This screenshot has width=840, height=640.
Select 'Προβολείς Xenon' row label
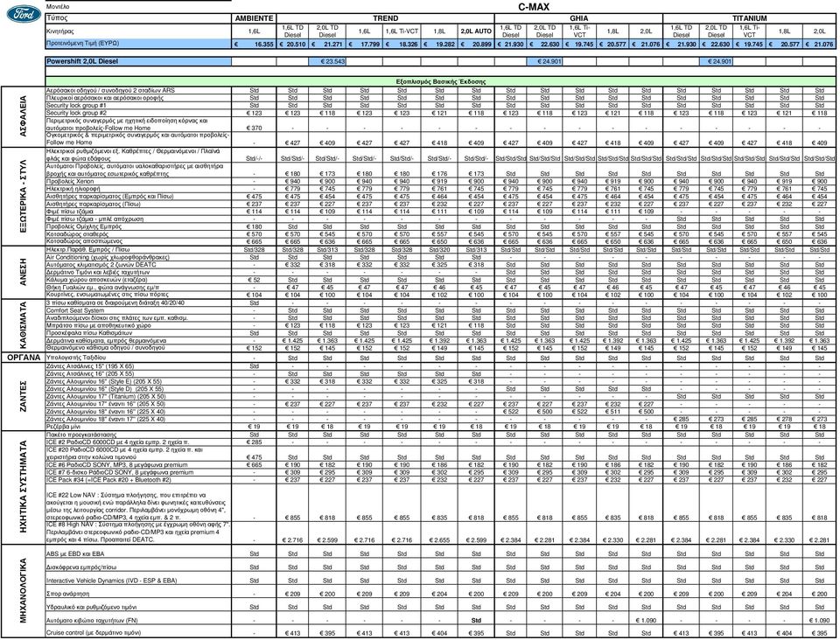pyautogui.click(x=70, y=181)
